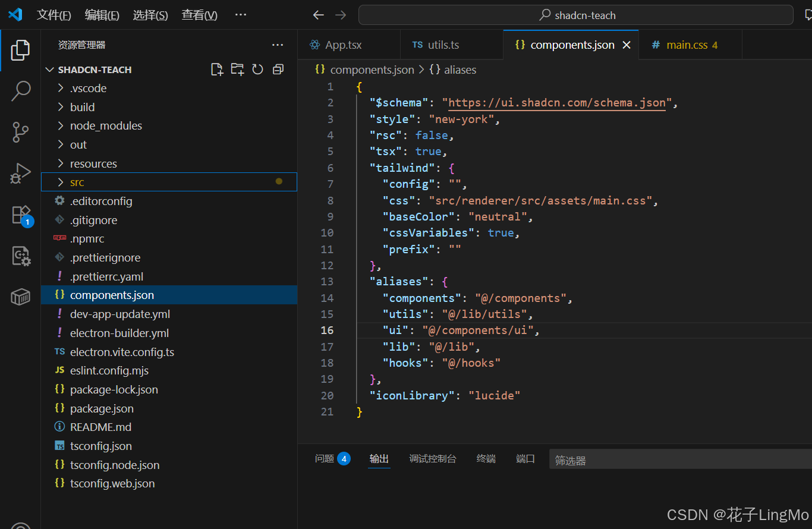812x529 pixels.
Task: Expand the src folder
Action: (169, 182)
